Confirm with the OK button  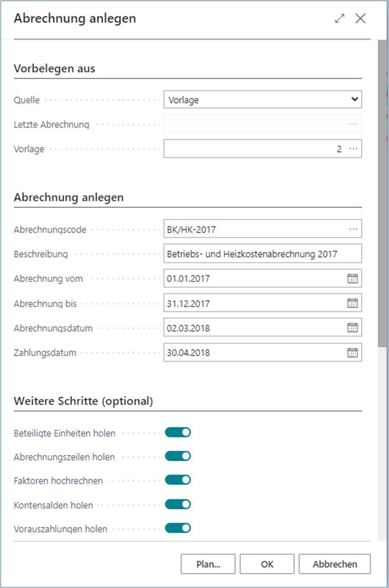pos(267,564)
